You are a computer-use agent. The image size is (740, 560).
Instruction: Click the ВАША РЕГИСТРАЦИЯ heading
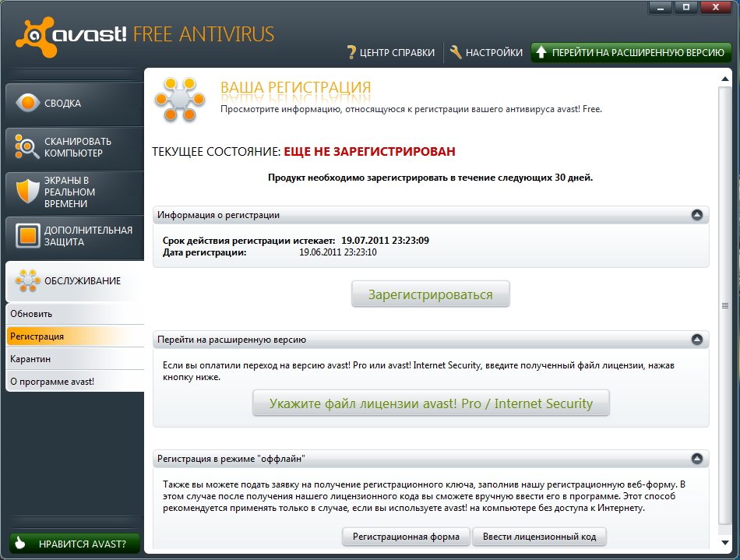(295, 88)
